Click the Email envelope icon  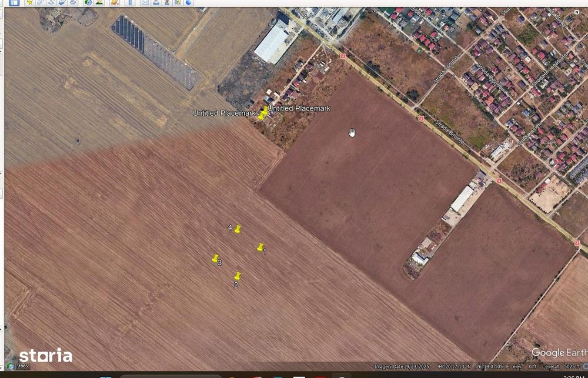tap(145, 2)
